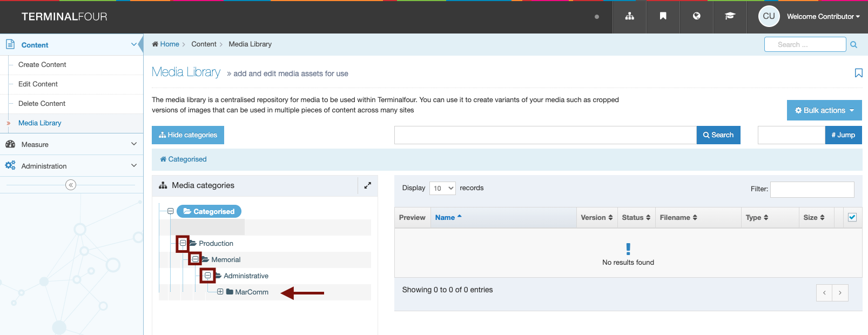Select Media Library in sidebar
Screen dimensions: 868x335
tap(39, 123)
